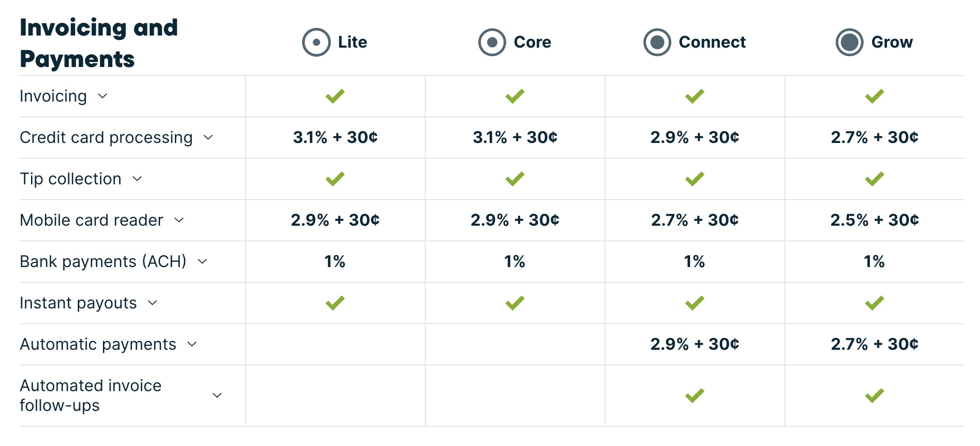Expand the Tip collection chevron

click(137, 179)
